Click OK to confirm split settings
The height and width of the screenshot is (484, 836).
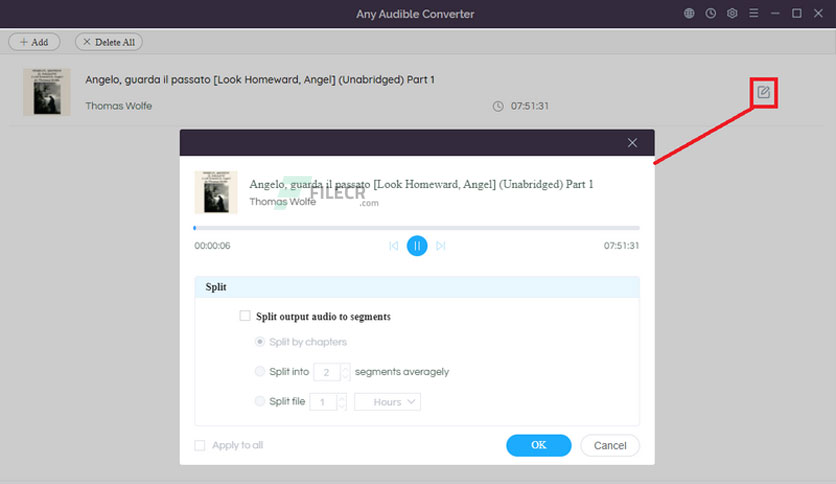click(x=538, y=445)
